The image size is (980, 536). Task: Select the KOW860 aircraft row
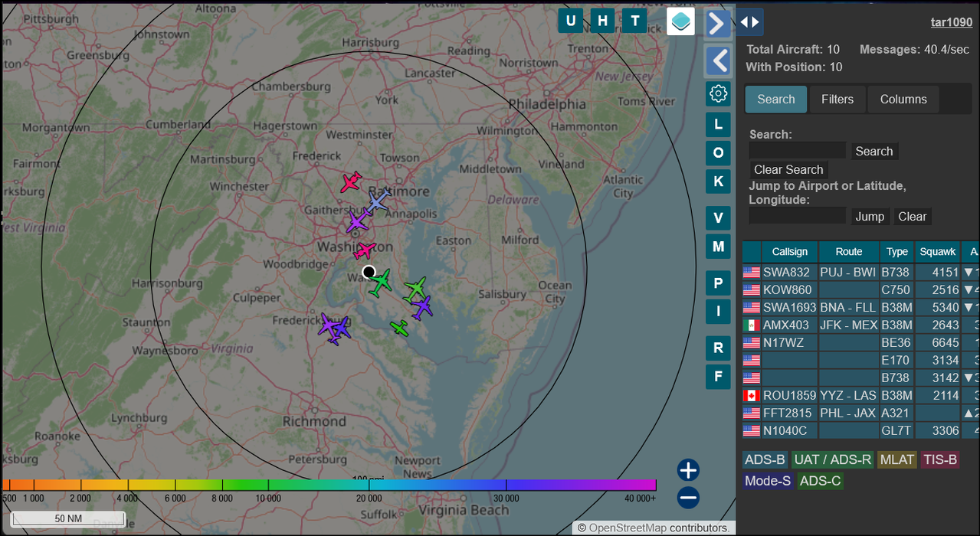click(860, 289)
